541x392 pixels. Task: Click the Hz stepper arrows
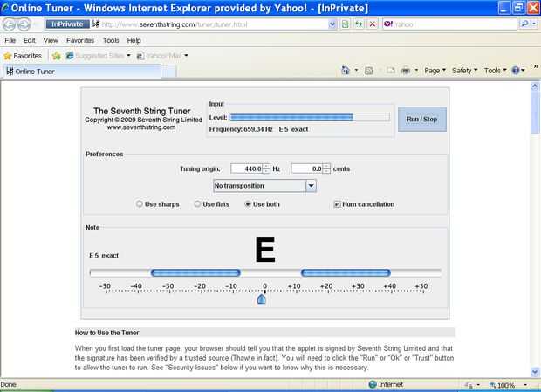pyautogui.click(x=266, y=168)
